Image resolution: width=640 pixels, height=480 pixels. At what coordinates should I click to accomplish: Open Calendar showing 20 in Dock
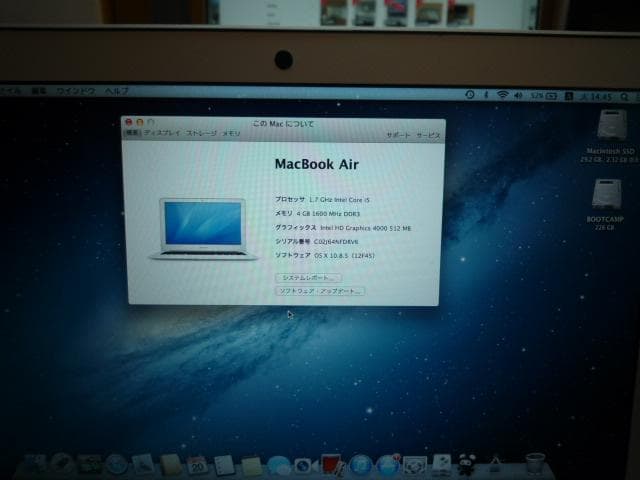pos(198,465)
